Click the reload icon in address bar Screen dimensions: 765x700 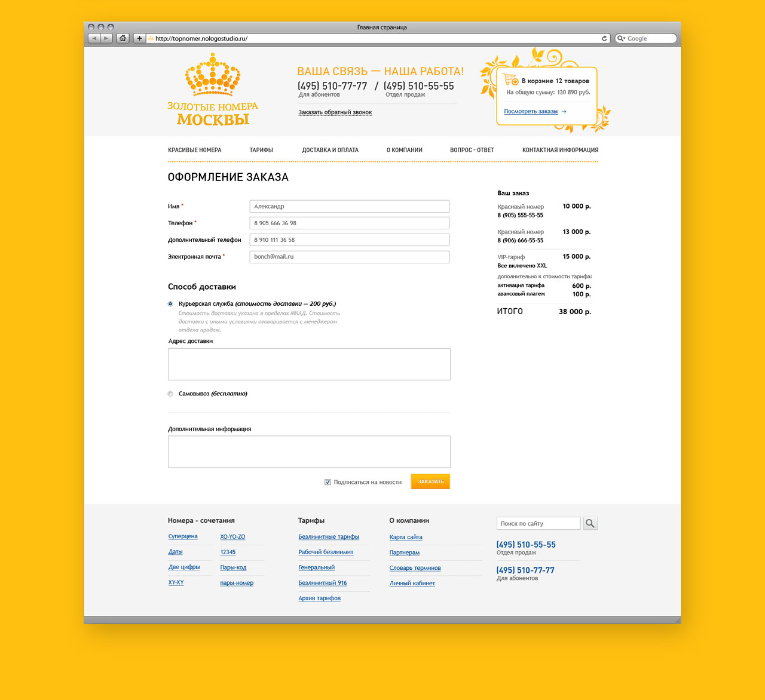click(604, 38)
